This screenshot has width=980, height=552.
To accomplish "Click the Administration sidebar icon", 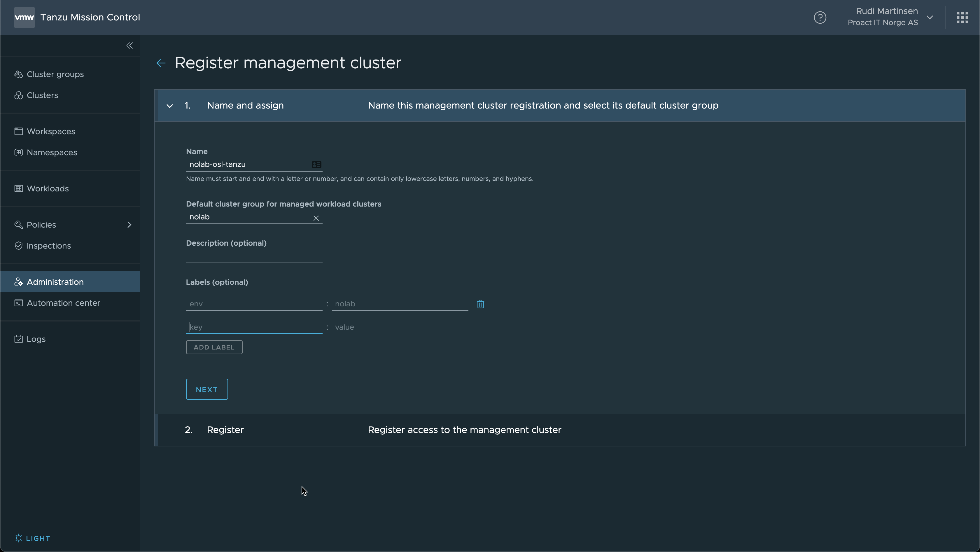I will [x=18, y=282].
